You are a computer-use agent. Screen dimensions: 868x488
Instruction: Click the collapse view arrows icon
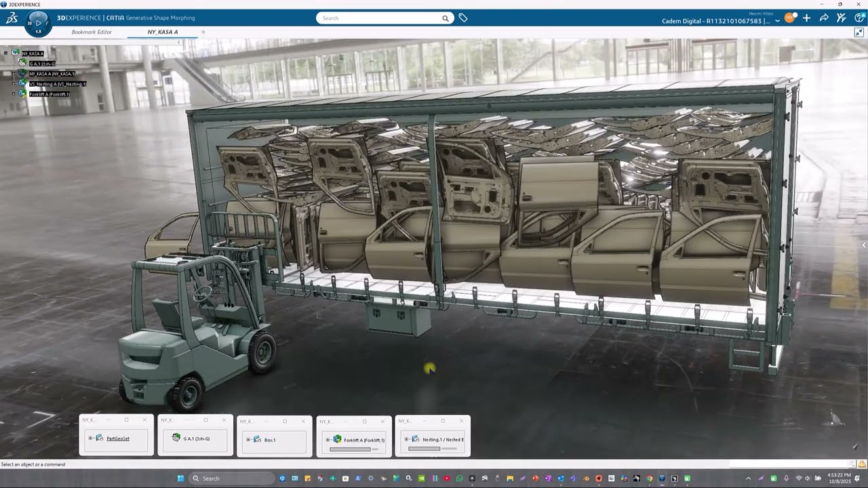click(x=859, y=32)
